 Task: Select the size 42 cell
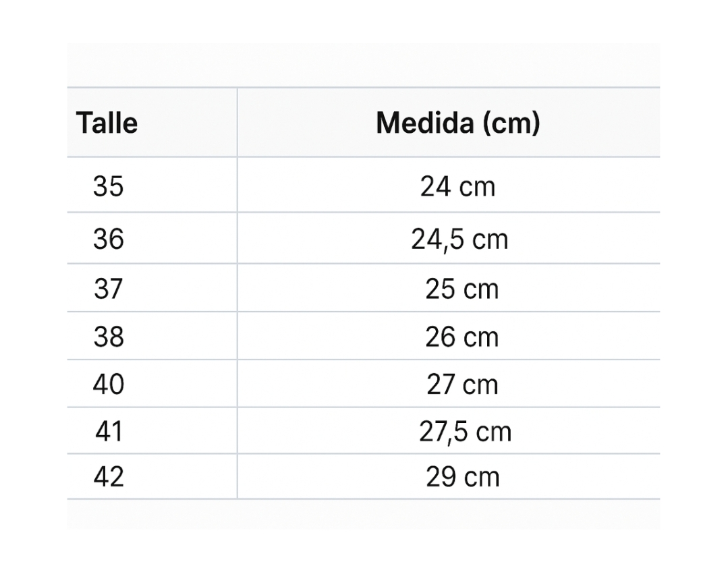click(x=109, y=477)
